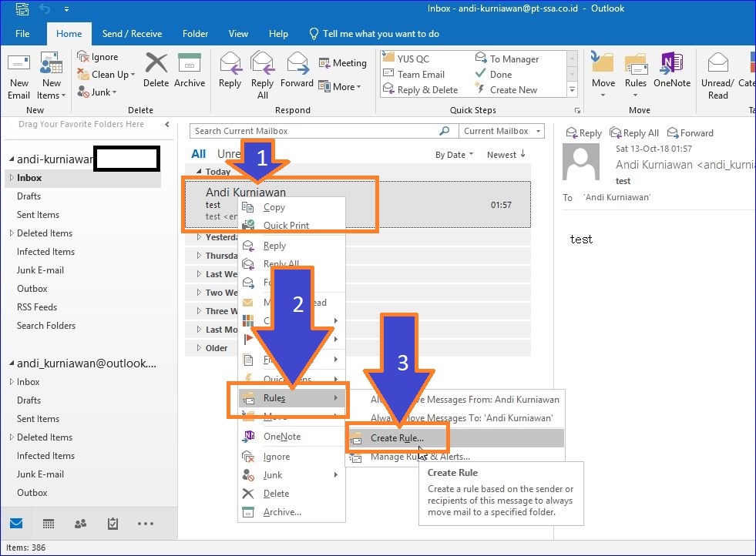
Task: Send message to OneNote from ribbon
Action: [x=672, y=70]
